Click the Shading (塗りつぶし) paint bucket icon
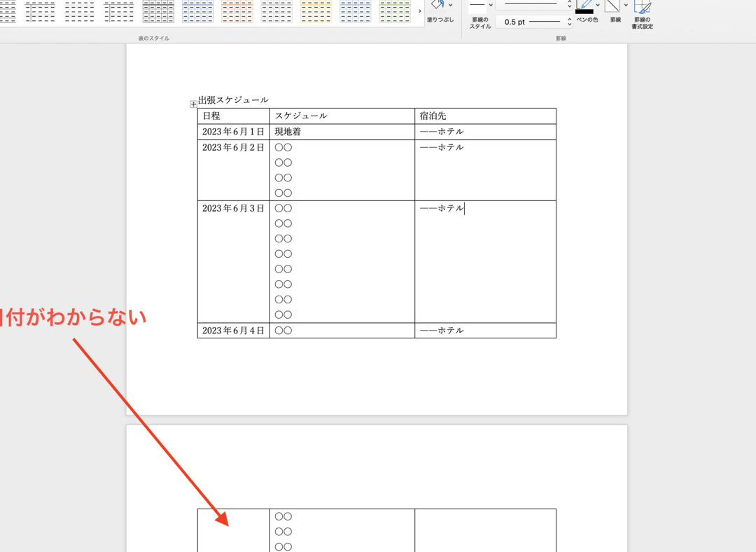Image resolution: width=756 pixels, height=552 pixels. (x=437, y=6)
